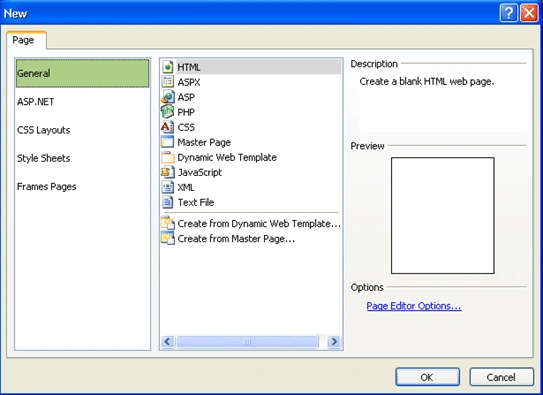Choose the Create from Dynamic Web Template label

click(x=259, y=224)
